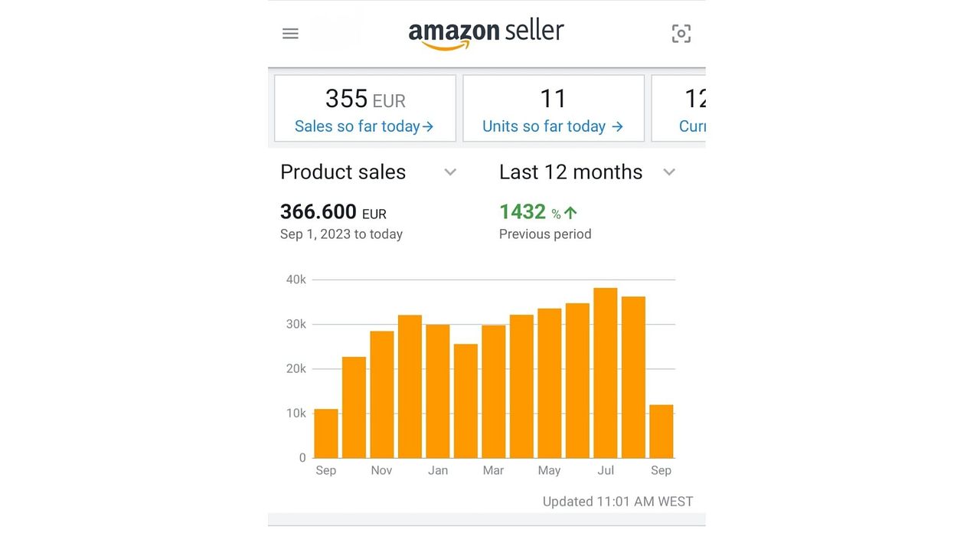
Task: Select the 11 units card
Action: 554,108
